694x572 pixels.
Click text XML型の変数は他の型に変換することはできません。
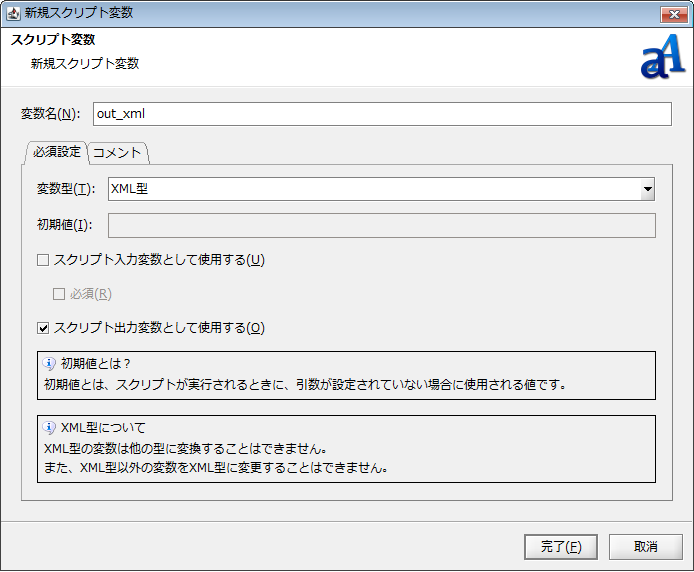(185, 448)
